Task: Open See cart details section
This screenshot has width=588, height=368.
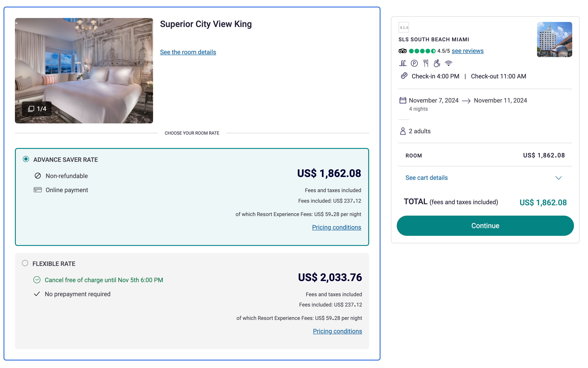Action: tap(426, 178)
